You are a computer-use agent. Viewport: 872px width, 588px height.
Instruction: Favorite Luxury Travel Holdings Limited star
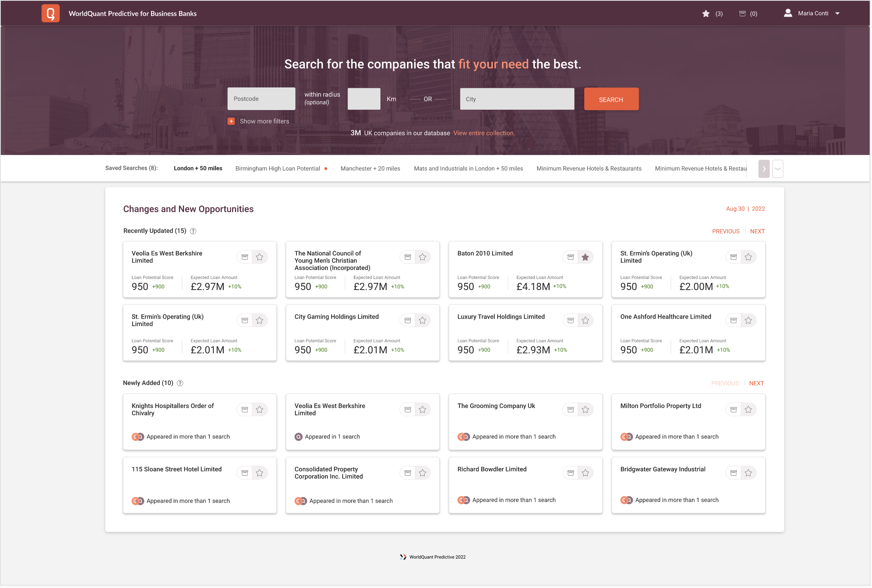coord(585,321)
